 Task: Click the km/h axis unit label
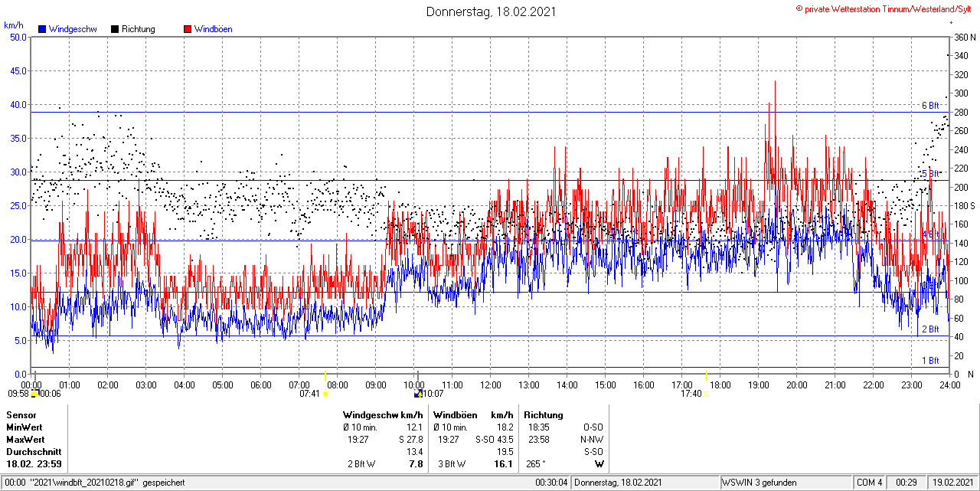coord(13,25)
